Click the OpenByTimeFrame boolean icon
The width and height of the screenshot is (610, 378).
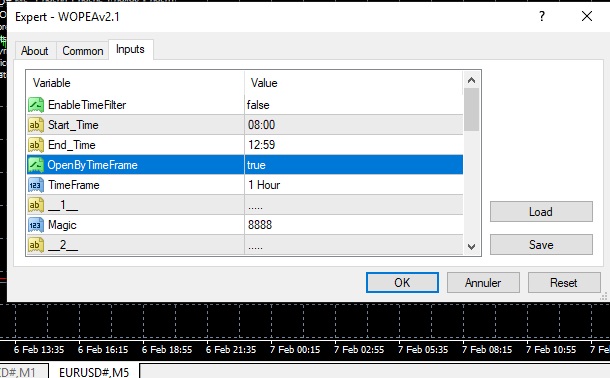(36, 165)
